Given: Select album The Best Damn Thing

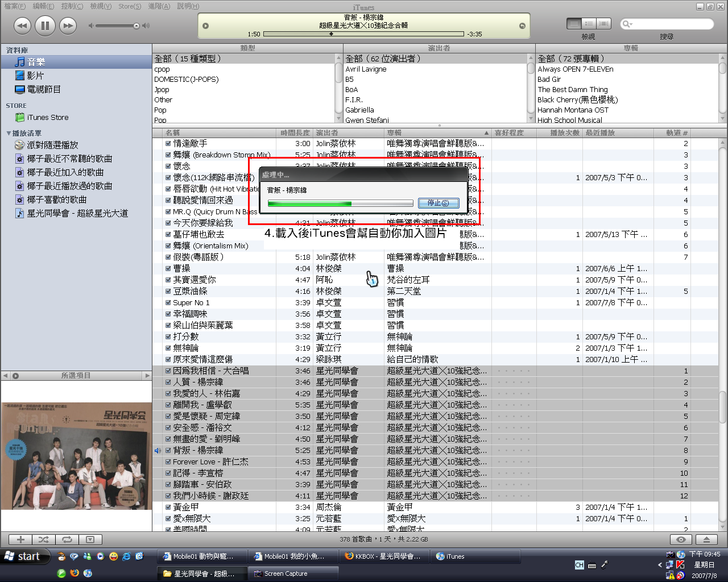Looking at the screenshot, I should point(627,90).
